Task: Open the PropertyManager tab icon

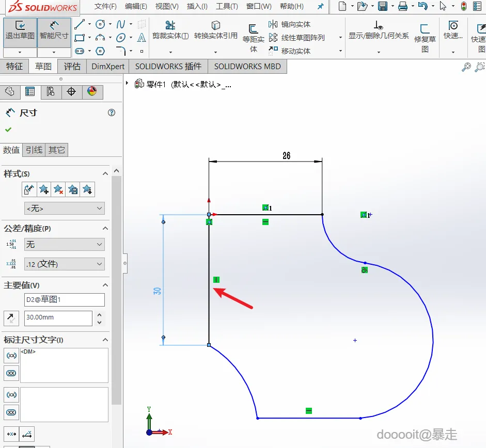Action: pos(30,92)
